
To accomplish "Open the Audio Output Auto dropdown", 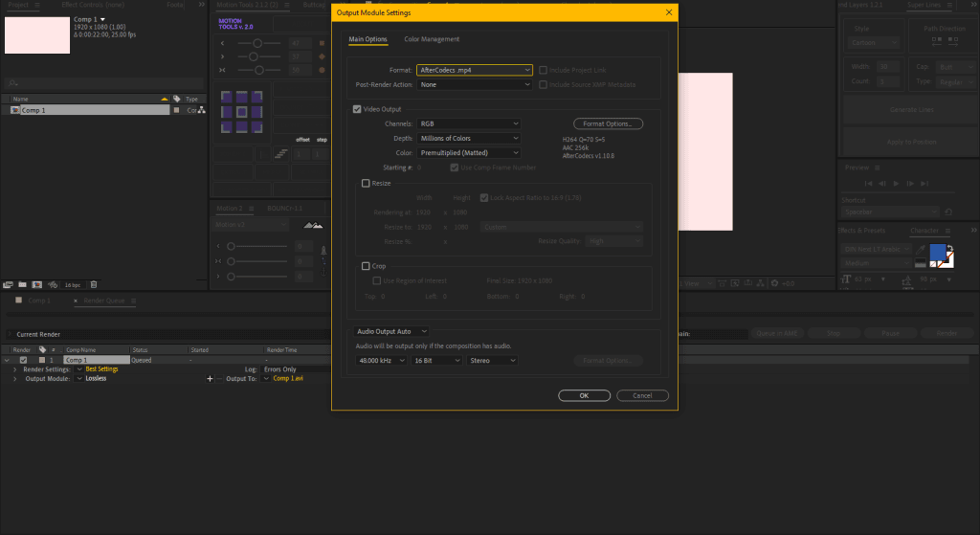I will 391,331.
